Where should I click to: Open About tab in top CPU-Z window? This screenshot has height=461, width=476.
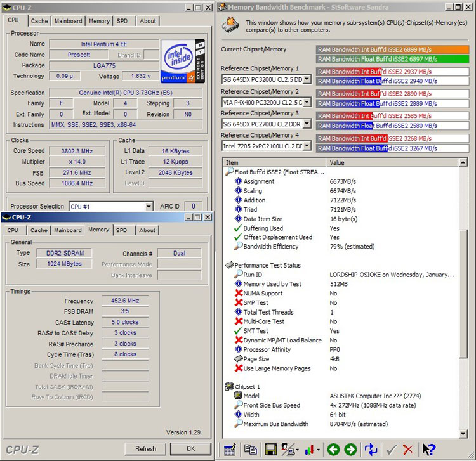[147, 21]
